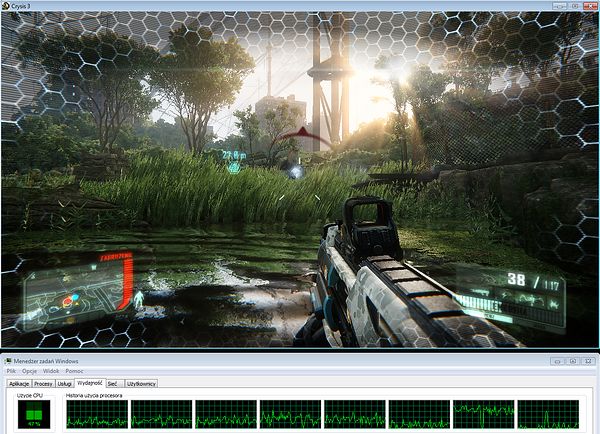Click the objective icon below the distance readout
The width and height of the screenshot is (600, 434).
tap(234, 167)
